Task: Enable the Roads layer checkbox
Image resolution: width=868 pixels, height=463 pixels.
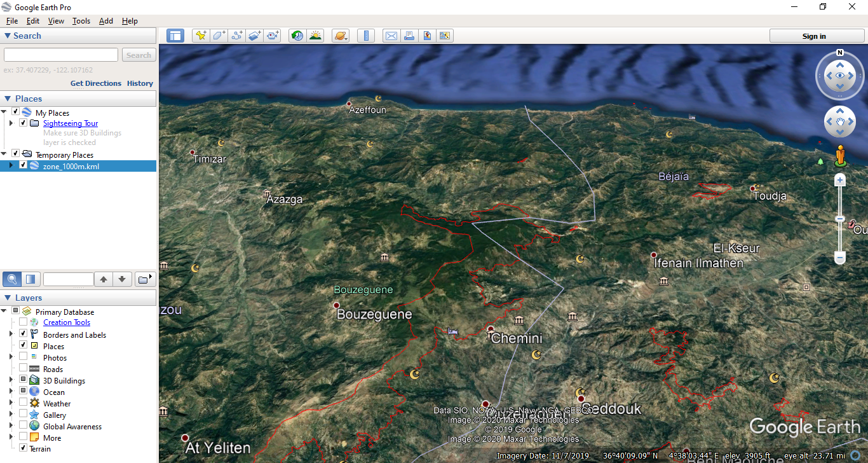Action: coord(24,369)
